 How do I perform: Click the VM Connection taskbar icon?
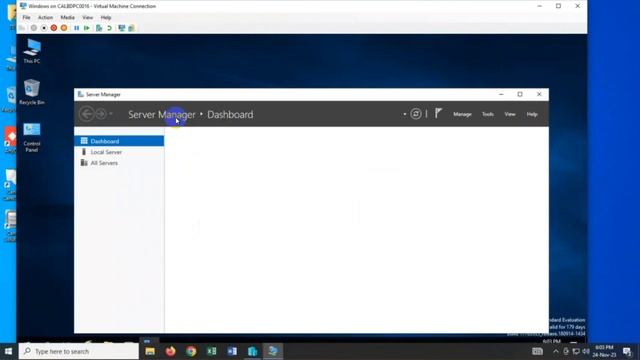click(273, 351)
